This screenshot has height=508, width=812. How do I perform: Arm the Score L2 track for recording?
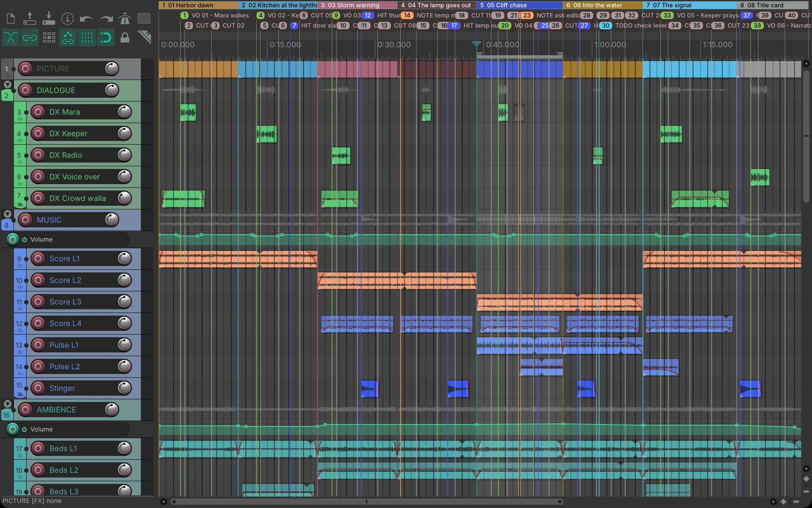(38, 280)
